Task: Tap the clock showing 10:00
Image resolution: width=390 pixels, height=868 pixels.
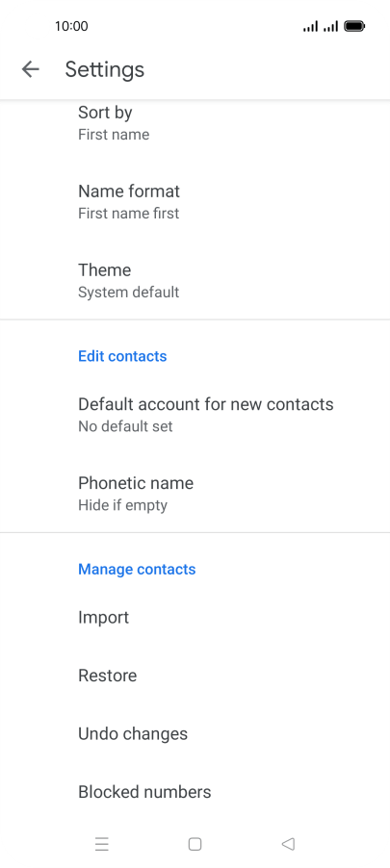Action: pos(71,26)
